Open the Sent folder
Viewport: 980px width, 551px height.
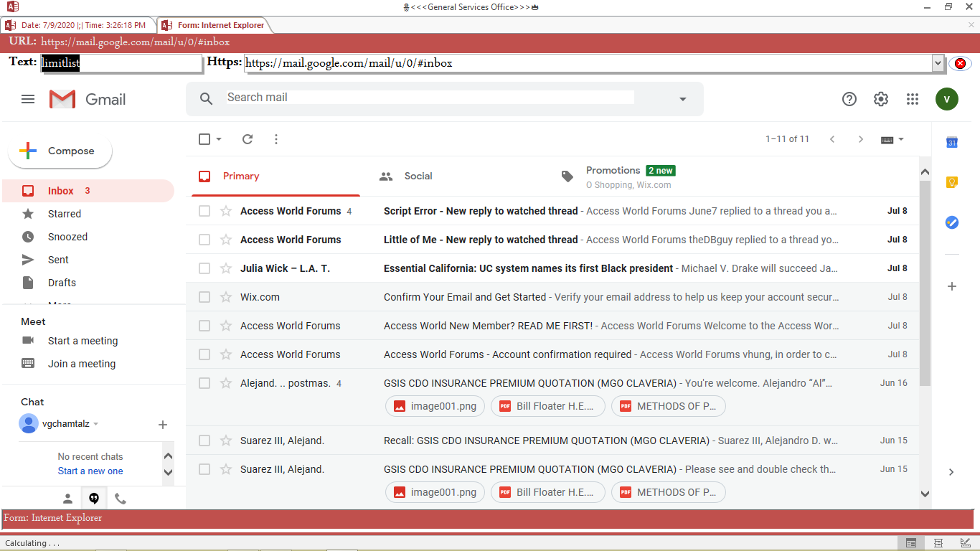[x=88, y=260]
